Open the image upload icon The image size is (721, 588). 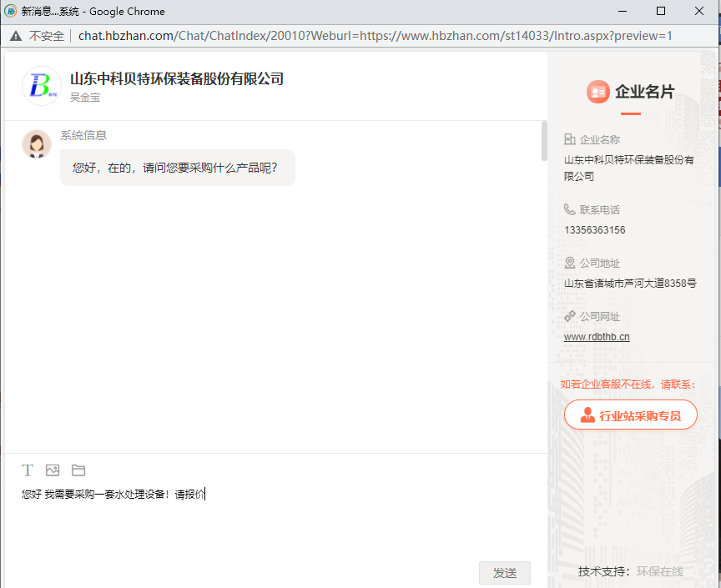pos(53,470)
